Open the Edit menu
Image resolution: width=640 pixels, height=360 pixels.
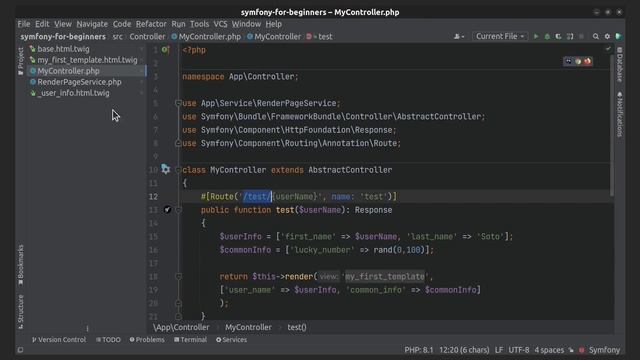(42, 24)
